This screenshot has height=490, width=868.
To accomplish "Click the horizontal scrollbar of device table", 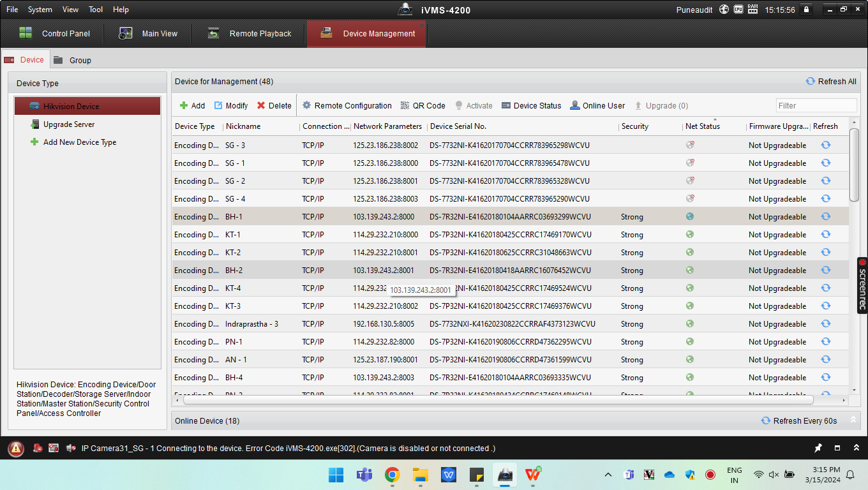I will [498, 401].
